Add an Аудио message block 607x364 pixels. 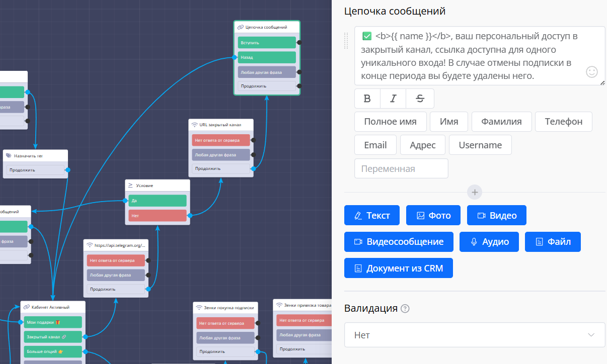[x=489, y=242]
